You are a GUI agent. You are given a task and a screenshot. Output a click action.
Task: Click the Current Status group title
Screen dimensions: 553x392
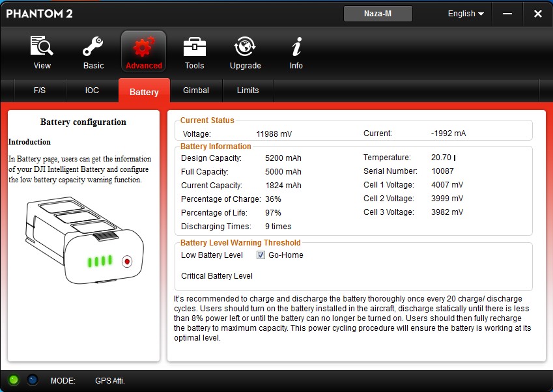pos(207,120)
